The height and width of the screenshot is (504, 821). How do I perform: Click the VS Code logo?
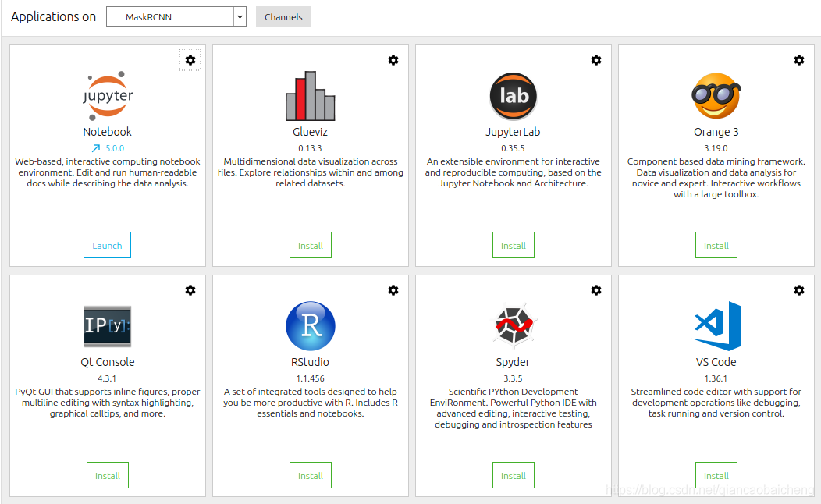coord(716,325)
